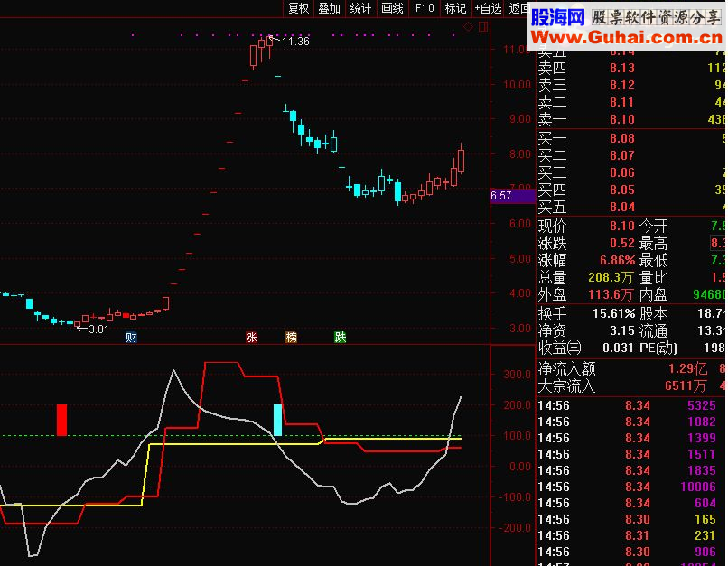Click the 6.57 purple price tag

pyautogui.click(x=512, y=196)
